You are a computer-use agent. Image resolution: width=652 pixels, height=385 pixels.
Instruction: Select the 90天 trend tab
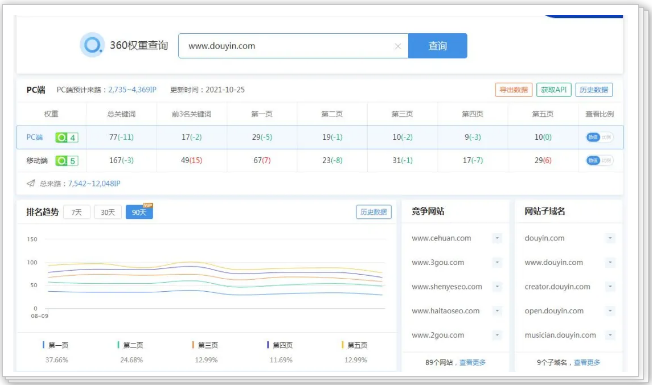point(139,212)
